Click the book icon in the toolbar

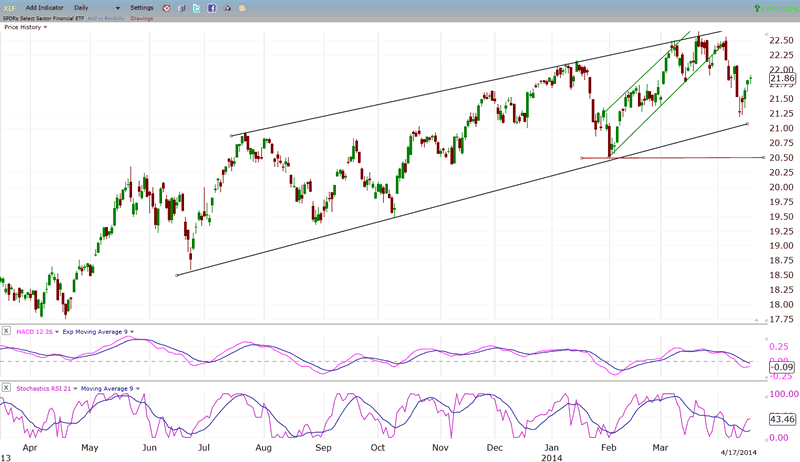(x=182, y=8)
